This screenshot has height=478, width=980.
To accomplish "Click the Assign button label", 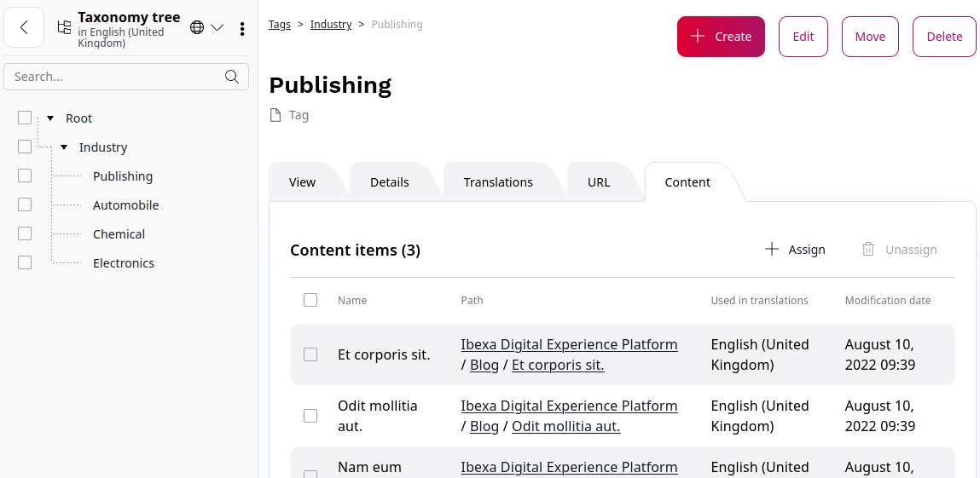I will (x=807, y=250).
